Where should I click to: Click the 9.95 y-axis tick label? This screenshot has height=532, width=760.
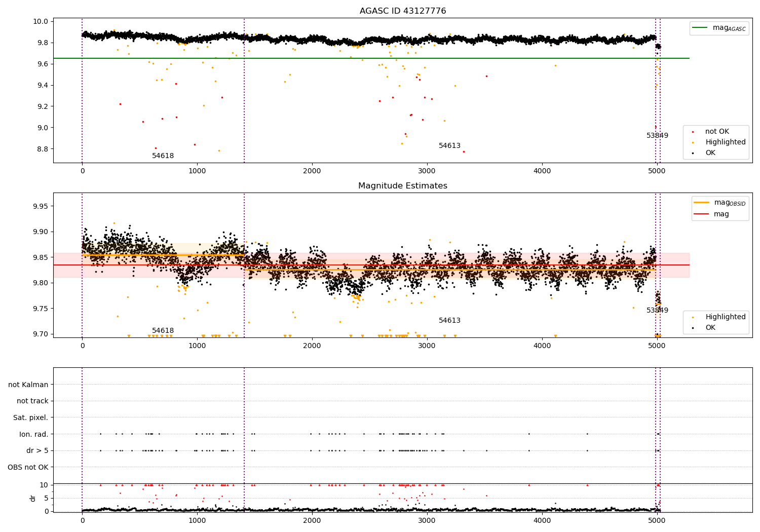(x=41, y=207)
